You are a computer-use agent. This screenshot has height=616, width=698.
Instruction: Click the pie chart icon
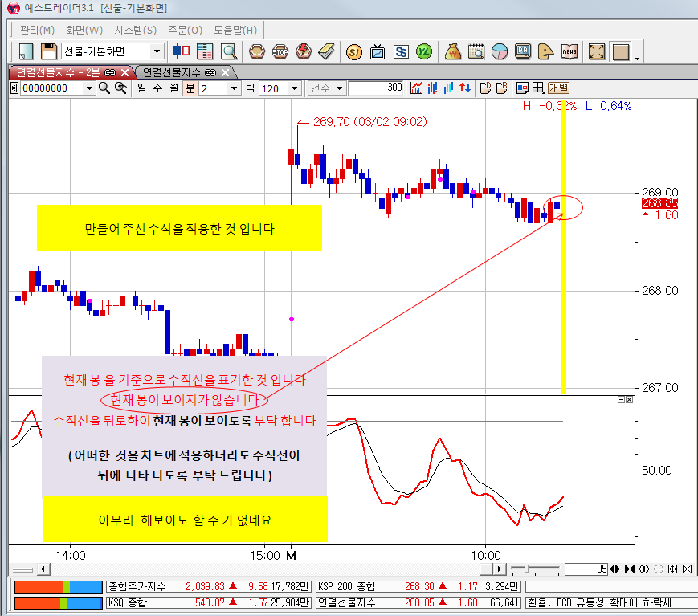[500, 51]
